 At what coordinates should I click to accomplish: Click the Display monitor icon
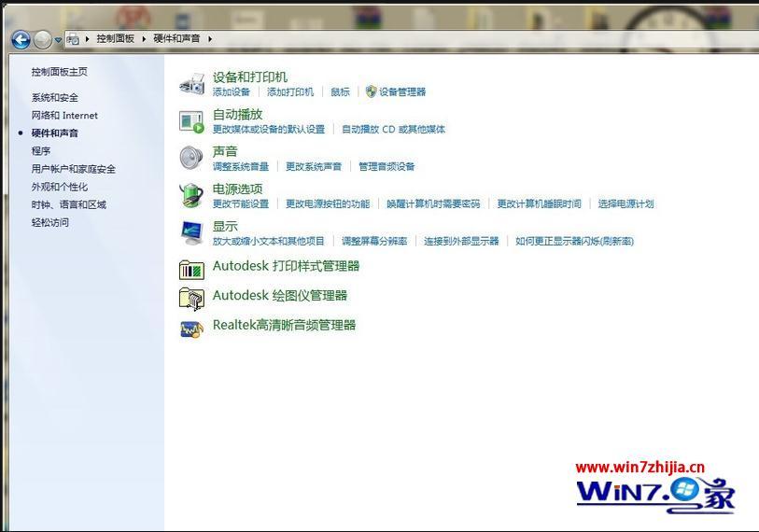[191, 232]
